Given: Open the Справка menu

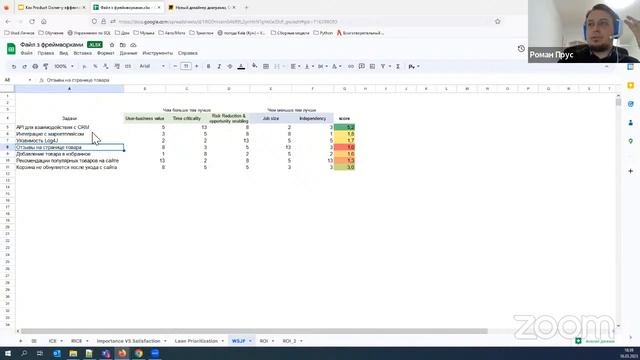Looking at the screenshot, I should click(x=188, y=53).
